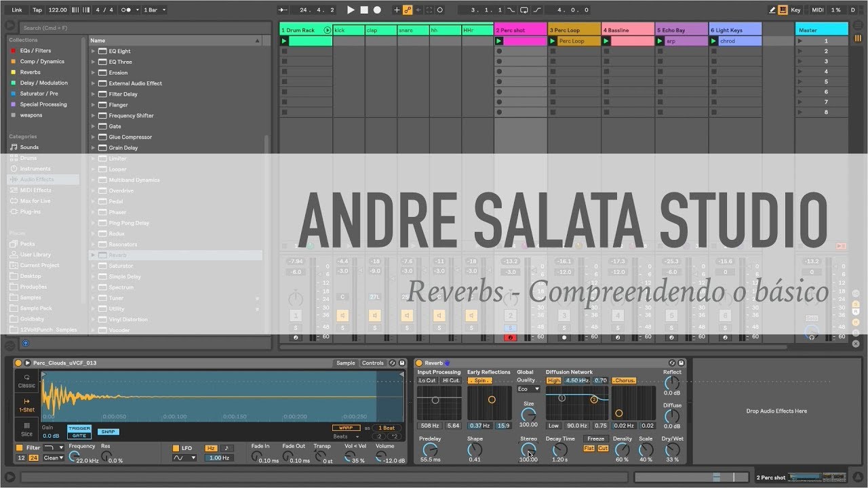Click the Sampler Save Preset disk icon

click(x=401, y=363)
